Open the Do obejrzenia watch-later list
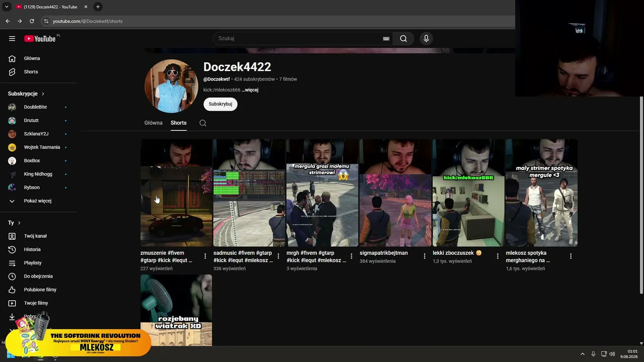644x362 pixels. coord(39,277)
